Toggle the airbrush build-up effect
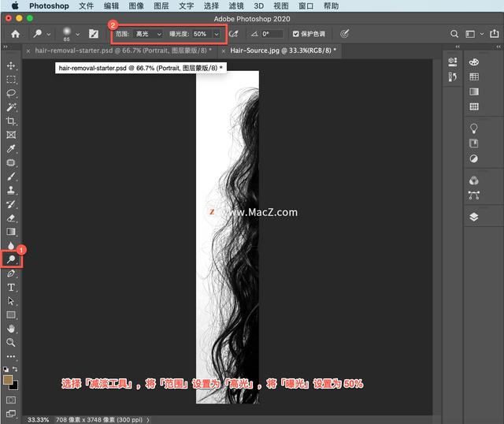Viewport: 504px width, 424px height. pos(234,34)
